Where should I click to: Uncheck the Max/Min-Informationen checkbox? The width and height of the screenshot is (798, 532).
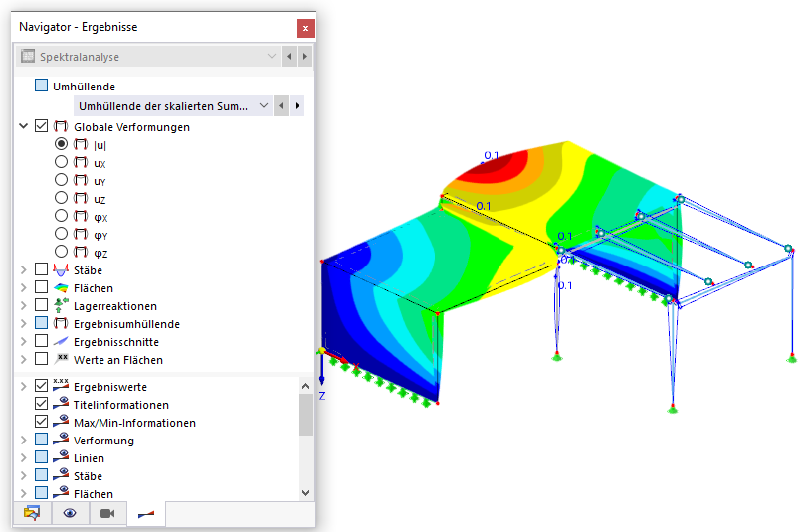coord(41,421)
